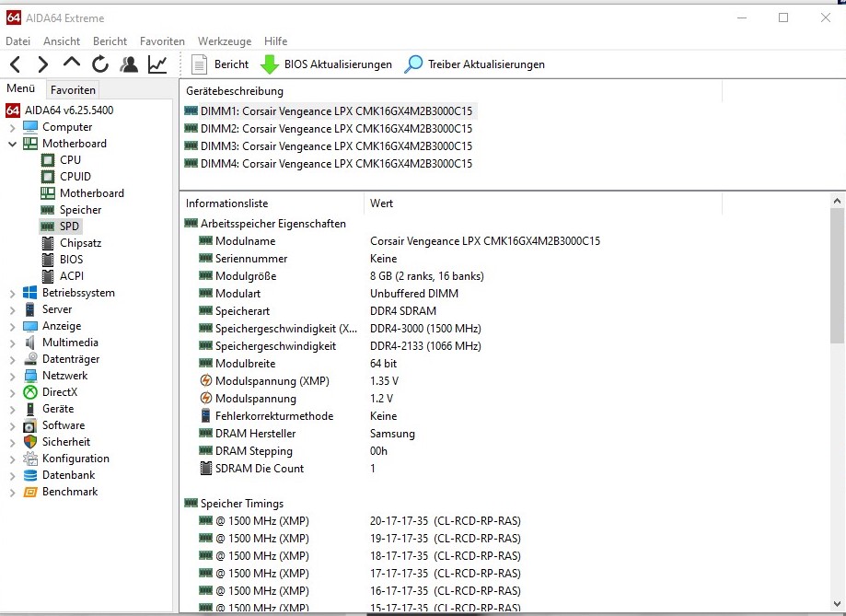Image resolution: width=846 pixels, height=616 pixels.
Task: Select the DIMM4 Corsair Vengeance row
Action: click(x=328, y=164)
